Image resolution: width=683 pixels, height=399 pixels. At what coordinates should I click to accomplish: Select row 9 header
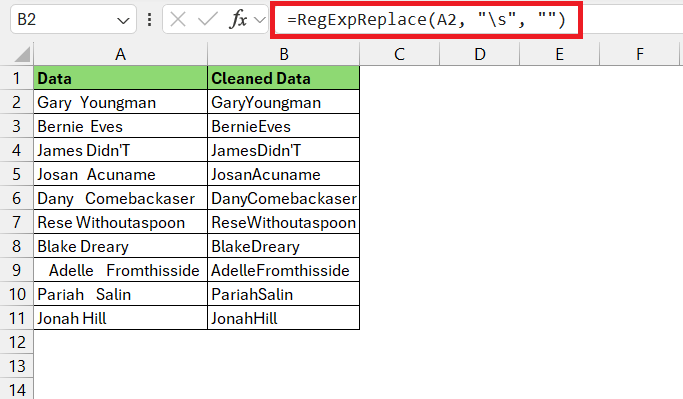pyautogui.click(x=17, y=270)
